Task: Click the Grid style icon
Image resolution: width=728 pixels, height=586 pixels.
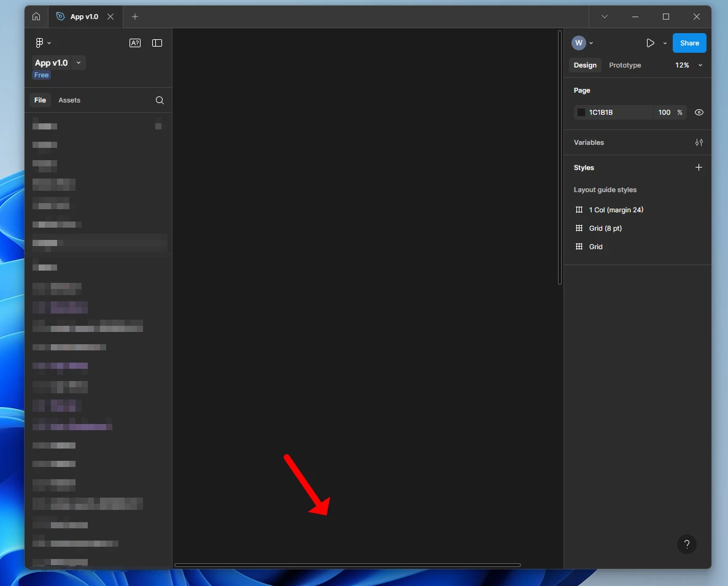Action: 579,247
